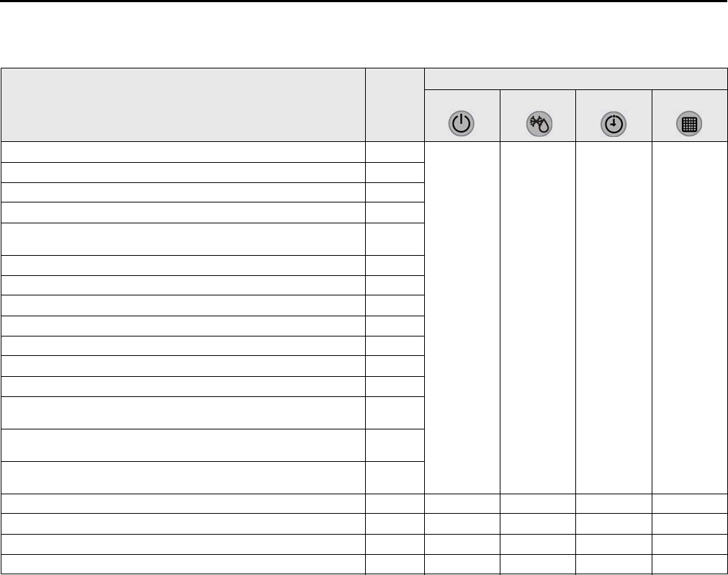The width and height of the screenshot is (728, 575).
Task: Select the large gray header cell at the table's top-left
Action: (183, 105)
